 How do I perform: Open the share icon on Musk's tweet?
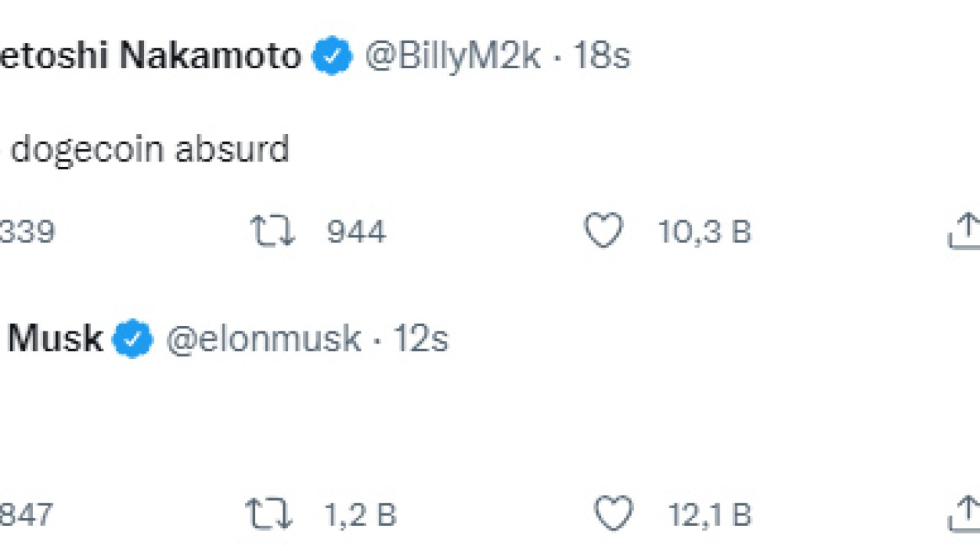pos(965,515)
